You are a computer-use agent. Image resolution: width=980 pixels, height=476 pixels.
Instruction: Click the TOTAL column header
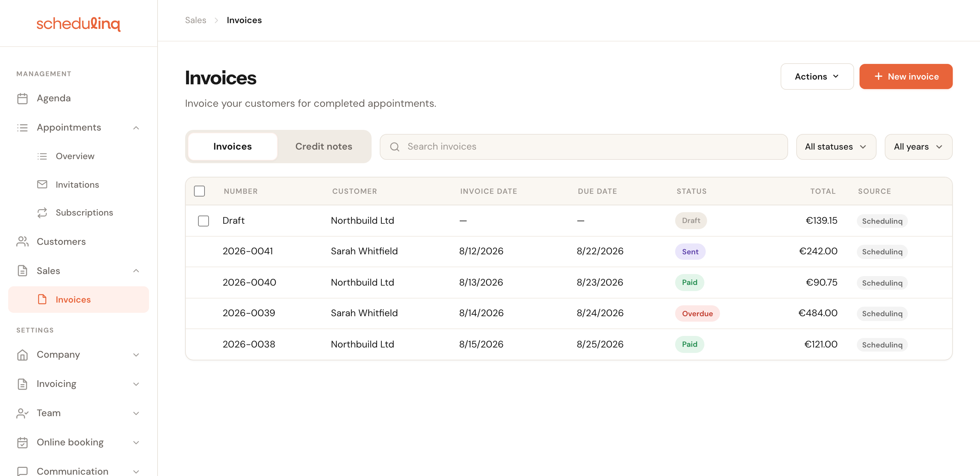(x=823, y=191)
